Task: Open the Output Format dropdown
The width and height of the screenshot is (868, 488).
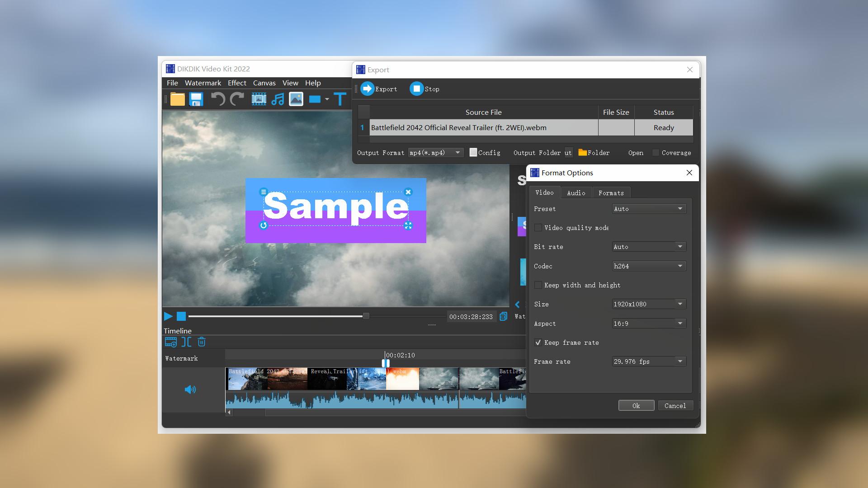Action: click(x=458, y=152)
